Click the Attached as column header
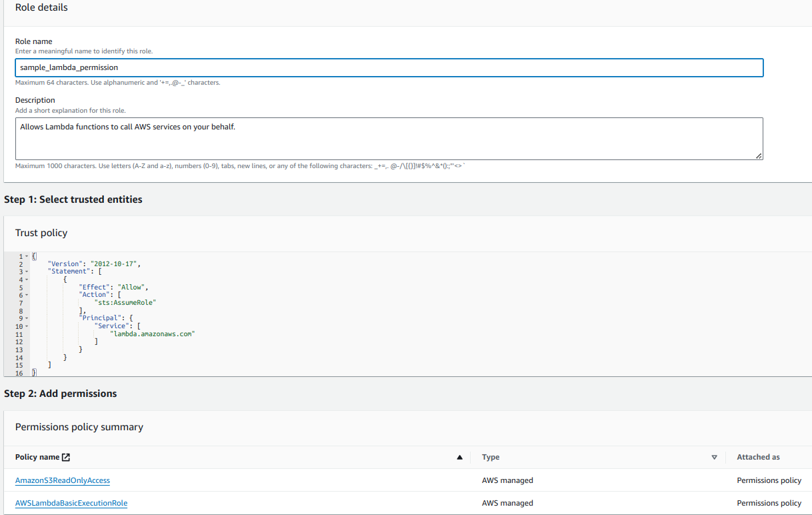This screenshot has width=812, height=515. (x=758, y=457)
